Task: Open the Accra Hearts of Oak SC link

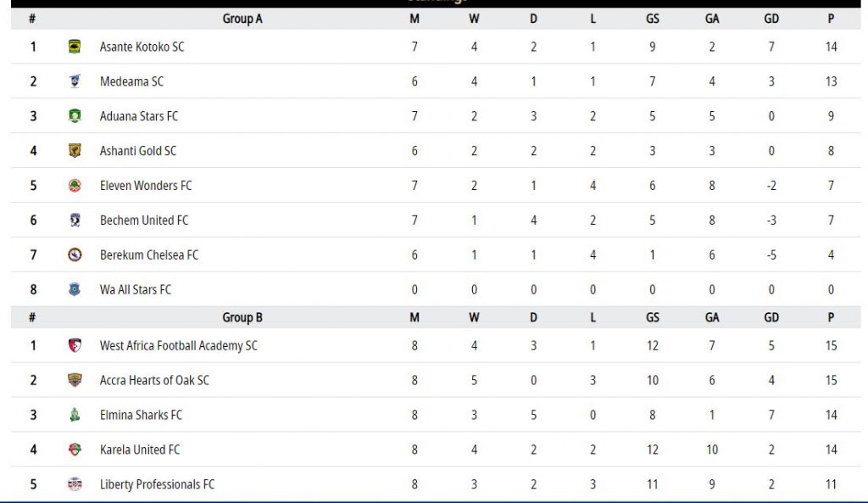Action: coord(154,381)
